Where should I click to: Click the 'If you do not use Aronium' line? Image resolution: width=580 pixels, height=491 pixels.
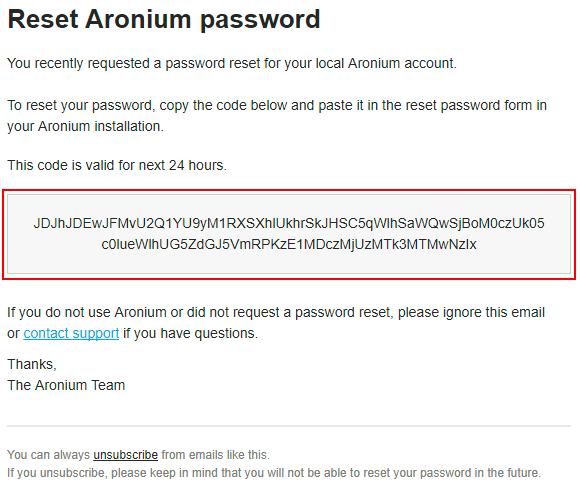pyautogui.click(x=276, y=312)
